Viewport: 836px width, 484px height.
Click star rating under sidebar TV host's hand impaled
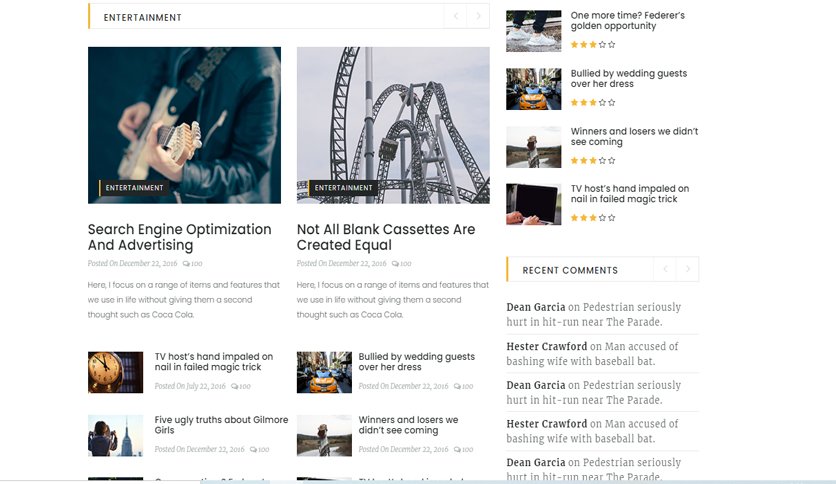593,218
